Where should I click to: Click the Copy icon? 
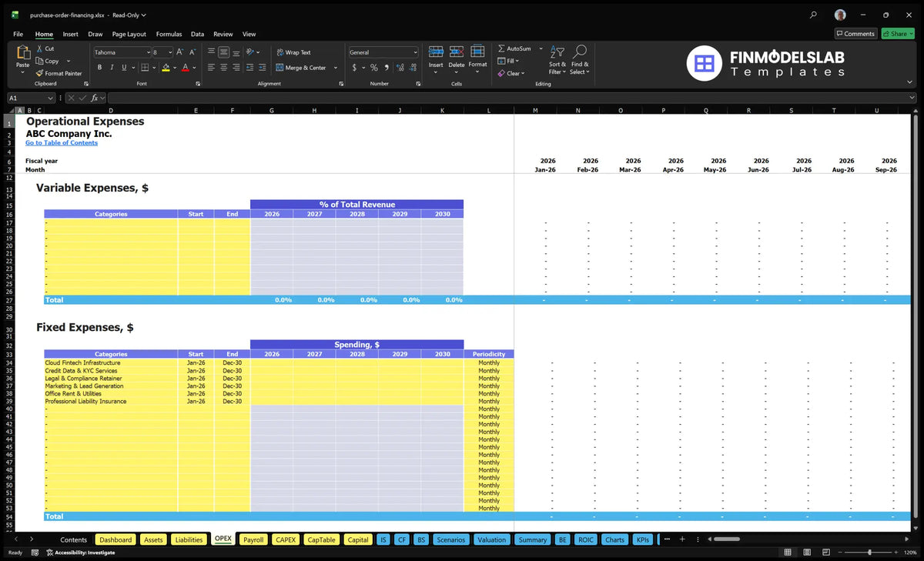(x=39, y=61)
